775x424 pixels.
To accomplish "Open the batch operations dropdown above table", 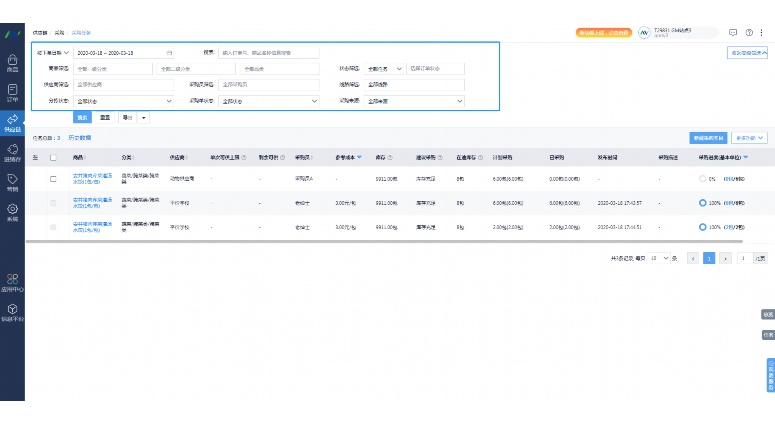I will click(x=749, y=138).
